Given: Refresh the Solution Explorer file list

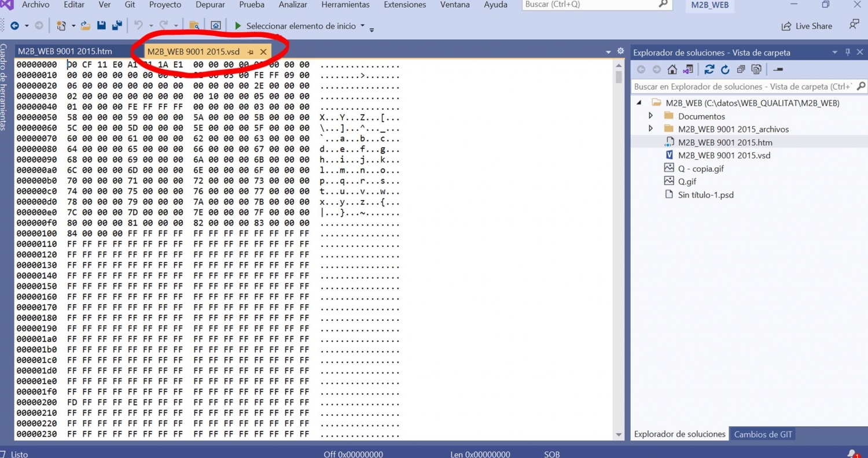Looking at the screenshot, I should click(x=725, y=69).
